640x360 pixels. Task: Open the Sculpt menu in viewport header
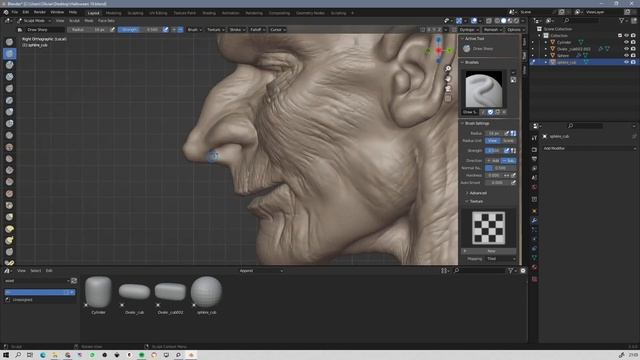click(x=74, y=20)
